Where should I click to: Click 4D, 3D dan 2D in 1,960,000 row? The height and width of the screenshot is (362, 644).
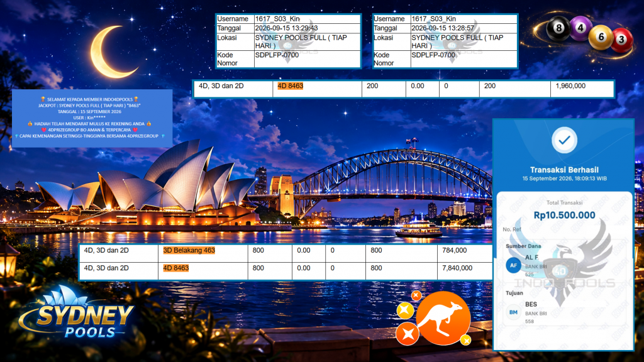(x=221, y=85)
